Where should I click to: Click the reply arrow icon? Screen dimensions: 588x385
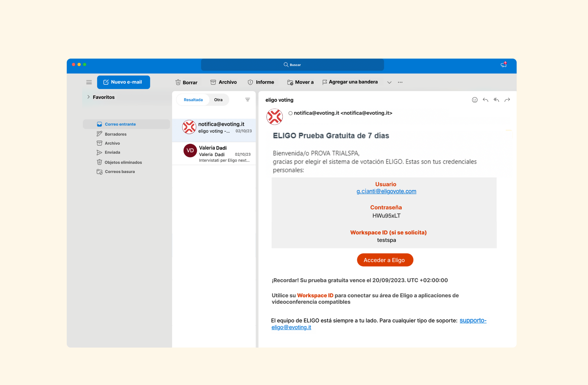[x=485, y=100]
